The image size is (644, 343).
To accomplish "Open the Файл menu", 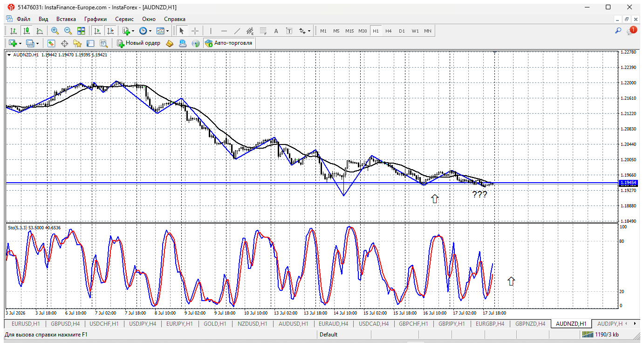I will (x=23, y=19).
